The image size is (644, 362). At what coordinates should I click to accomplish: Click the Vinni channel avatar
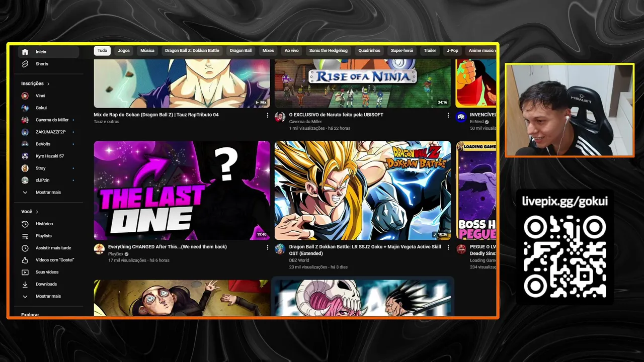pos(25,96)
